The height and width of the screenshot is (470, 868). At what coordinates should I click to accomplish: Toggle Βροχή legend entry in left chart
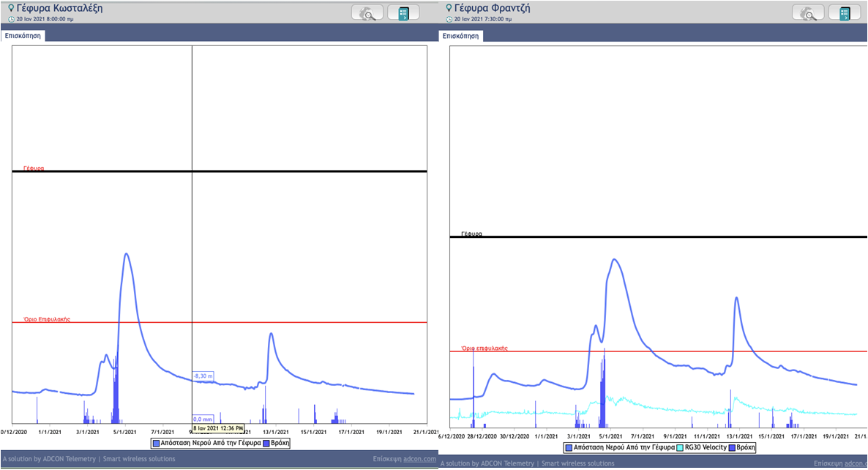[x=280, y=443]
